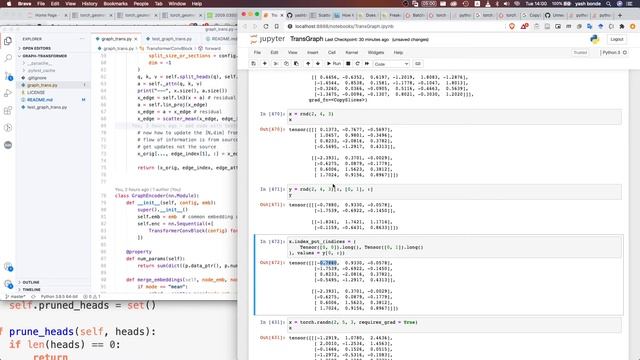Open the Jupyter Edit menu
The width and height of the screenshot is (640, 360).
[x=274, y=53]
